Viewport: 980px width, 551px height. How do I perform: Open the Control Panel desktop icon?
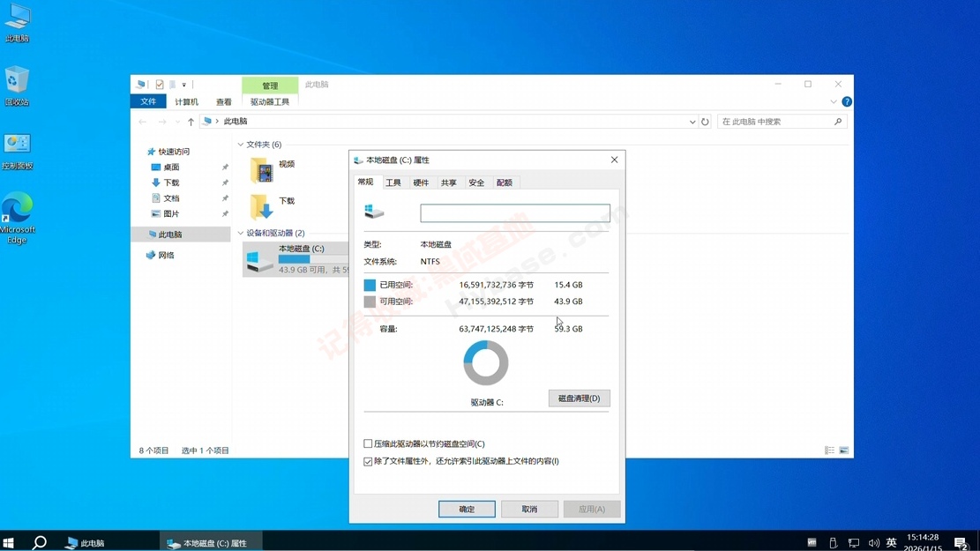[17, 151]
